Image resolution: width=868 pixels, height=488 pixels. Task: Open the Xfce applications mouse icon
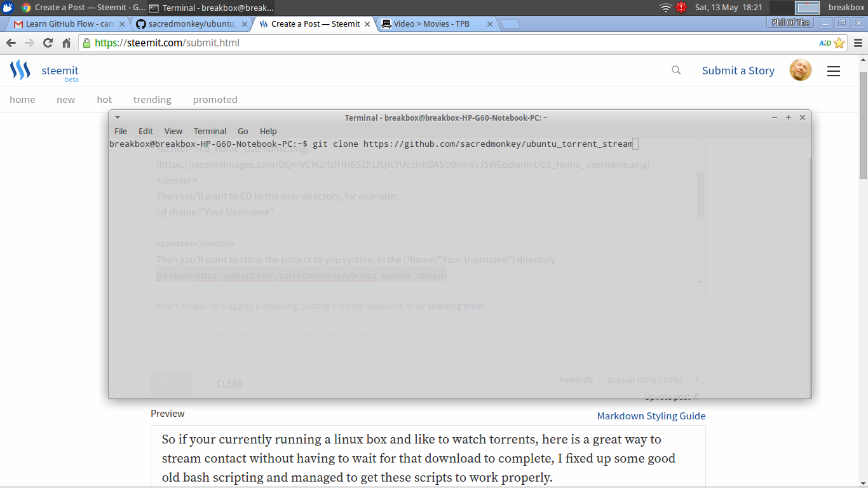tap(8, 8)
